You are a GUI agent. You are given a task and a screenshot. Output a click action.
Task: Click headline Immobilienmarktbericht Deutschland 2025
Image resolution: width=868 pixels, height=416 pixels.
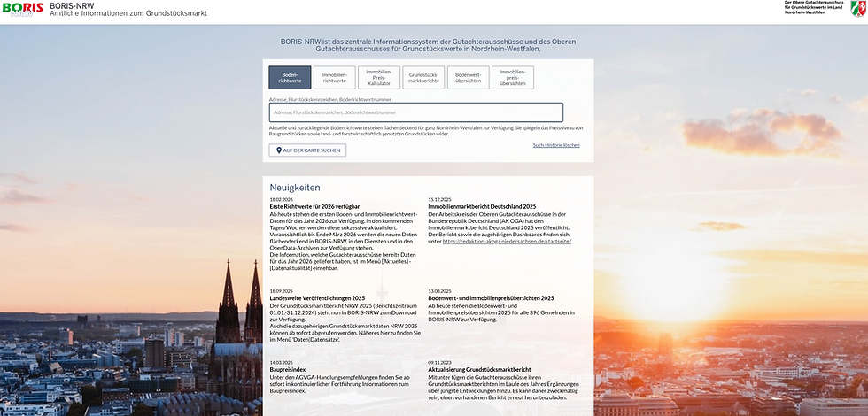pyautogui.click(x=482, y=206)
